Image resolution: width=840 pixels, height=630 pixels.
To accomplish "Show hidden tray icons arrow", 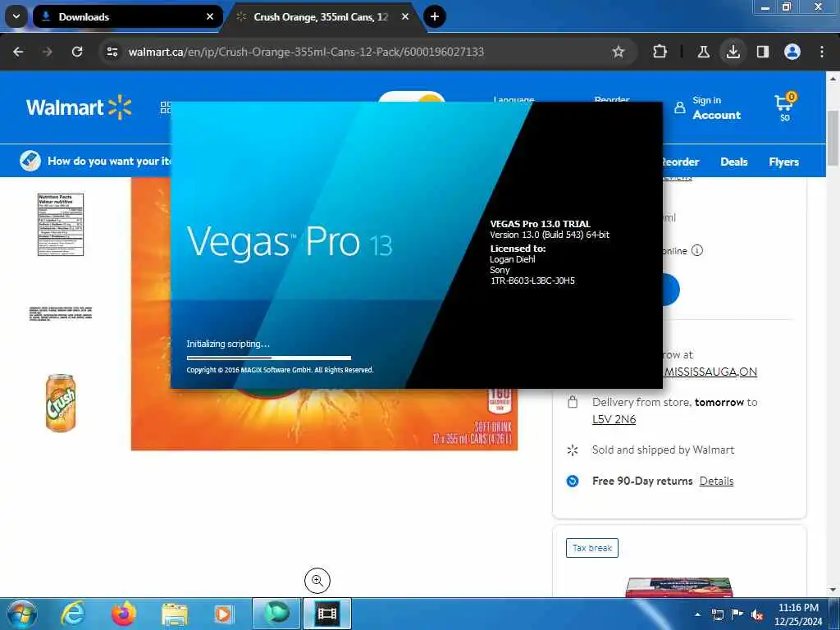I will pyautogui.click(x=697, y=614).
